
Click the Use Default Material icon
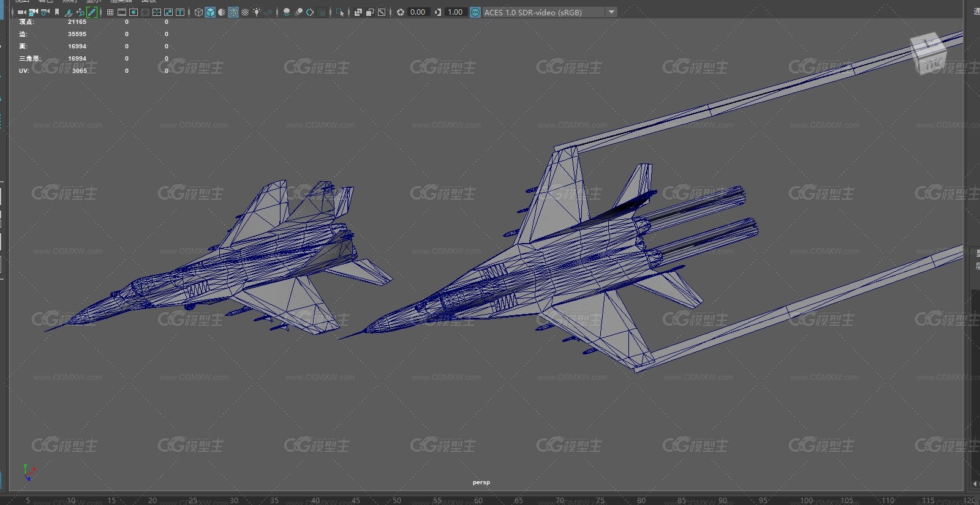click(222, 12)
